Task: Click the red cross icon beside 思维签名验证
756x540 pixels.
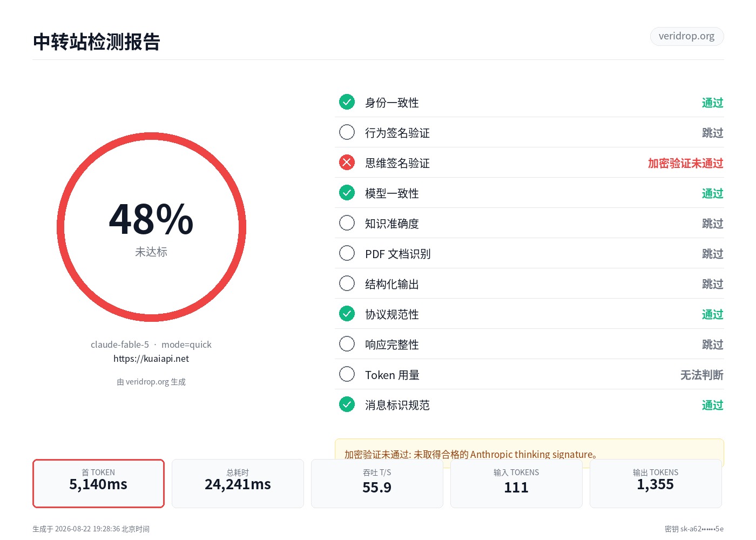Action: click(347, 163)
